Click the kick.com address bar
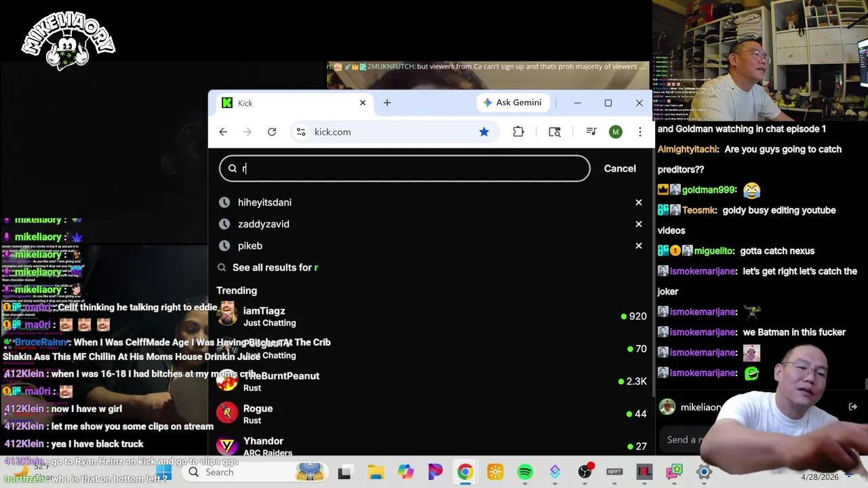The image size is (868, 488). [393, 132]
